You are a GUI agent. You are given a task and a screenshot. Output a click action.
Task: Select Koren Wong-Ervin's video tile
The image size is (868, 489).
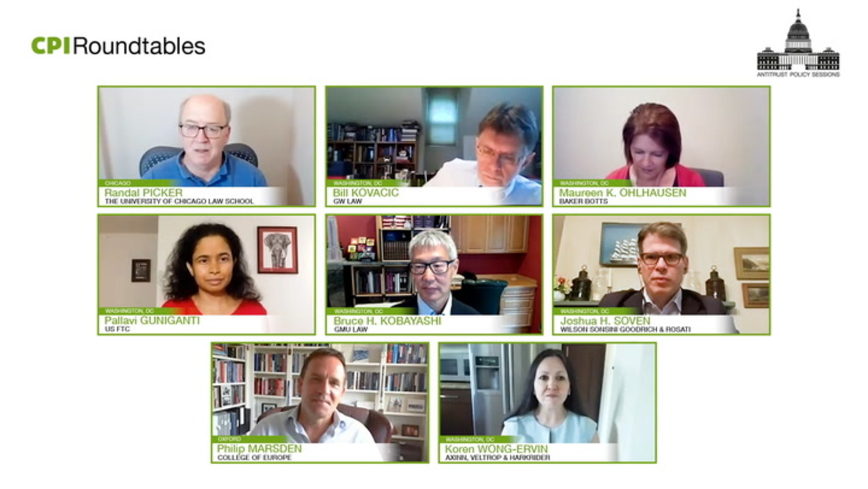click(548, 403)
